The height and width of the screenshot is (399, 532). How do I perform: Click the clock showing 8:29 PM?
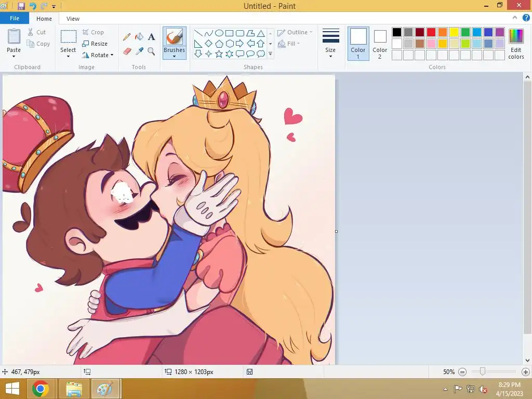point(509,385)
